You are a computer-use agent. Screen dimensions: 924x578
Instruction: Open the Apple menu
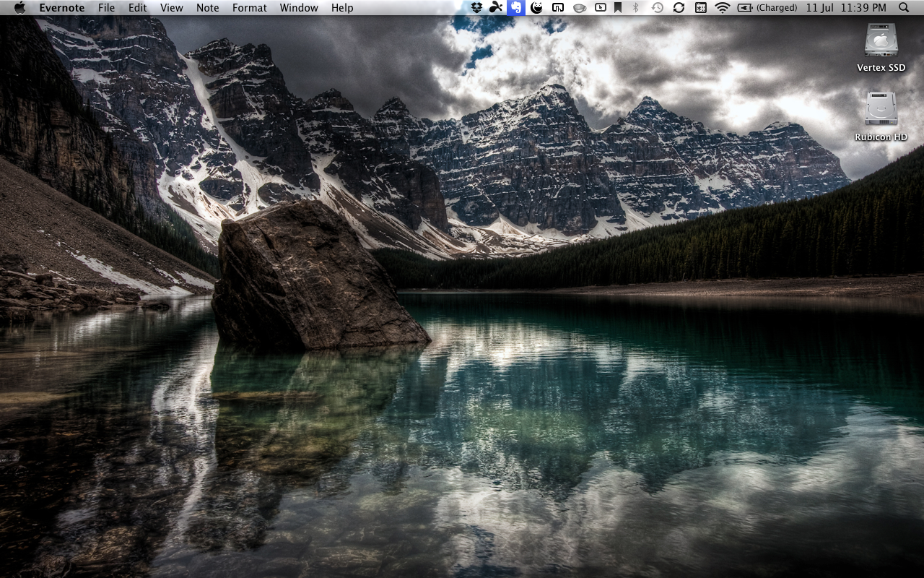click(19, 7)
